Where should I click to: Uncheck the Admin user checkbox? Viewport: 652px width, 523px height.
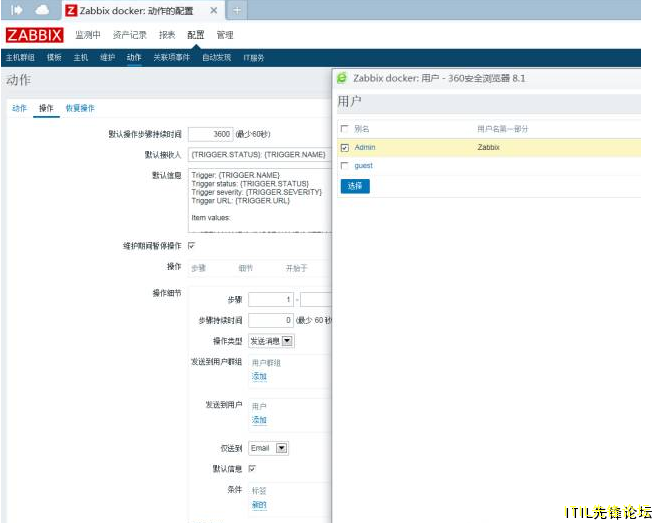(x=344, y=148)
